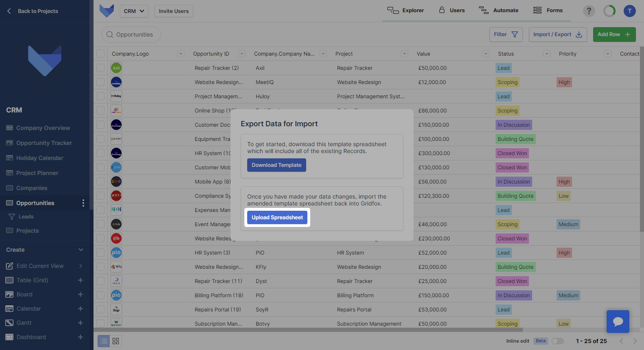Expand the Status column dropdown arrow

coord(547,54)
